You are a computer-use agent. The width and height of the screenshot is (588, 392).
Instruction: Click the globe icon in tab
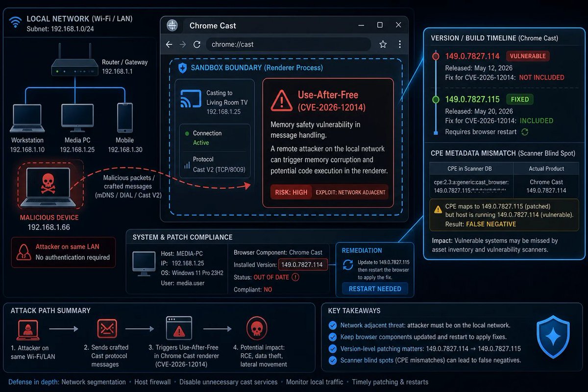pyautogui.click(x=172, y=25)
